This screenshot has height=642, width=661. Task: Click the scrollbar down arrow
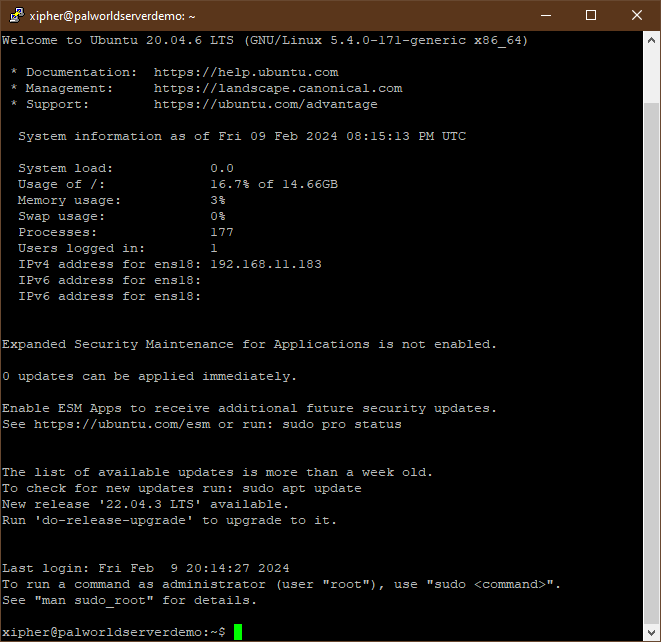tap(651, 632)
